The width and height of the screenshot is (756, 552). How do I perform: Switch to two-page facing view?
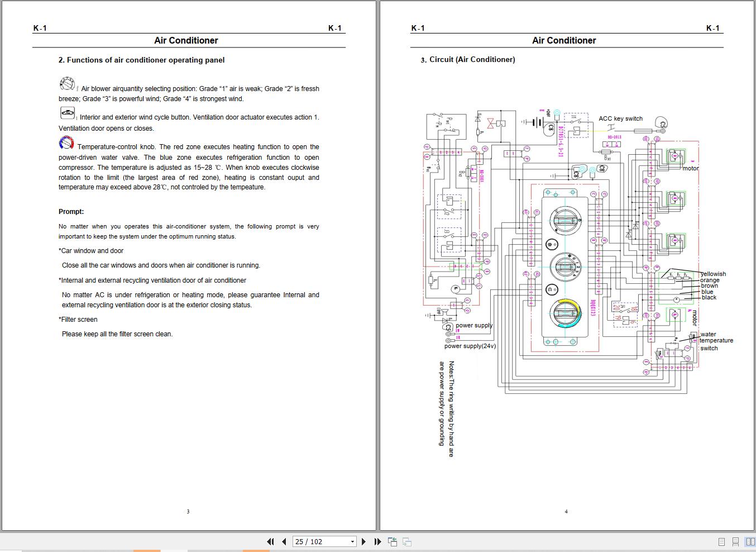point(750,542)
